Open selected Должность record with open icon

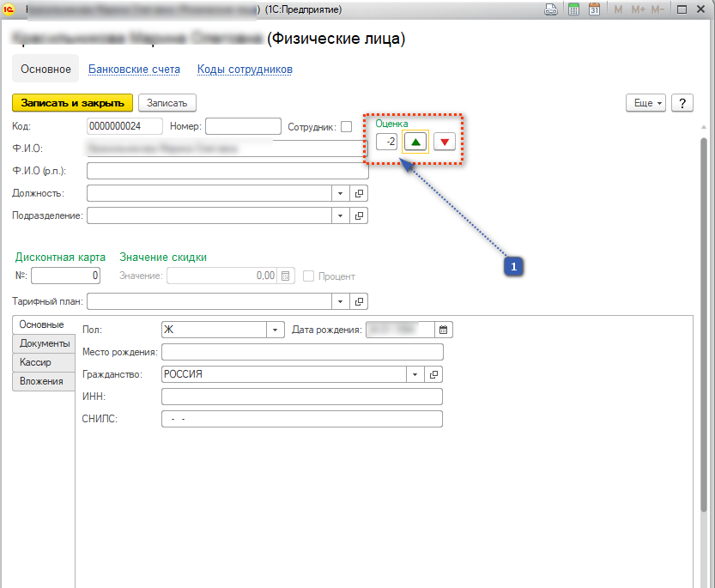click(360, 193)
